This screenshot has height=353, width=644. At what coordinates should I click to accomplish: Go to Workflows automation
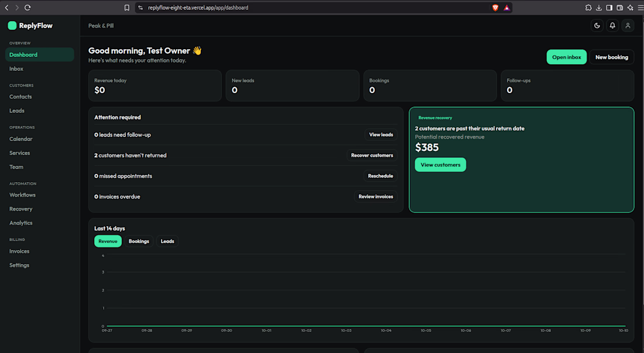coord(23,194)
